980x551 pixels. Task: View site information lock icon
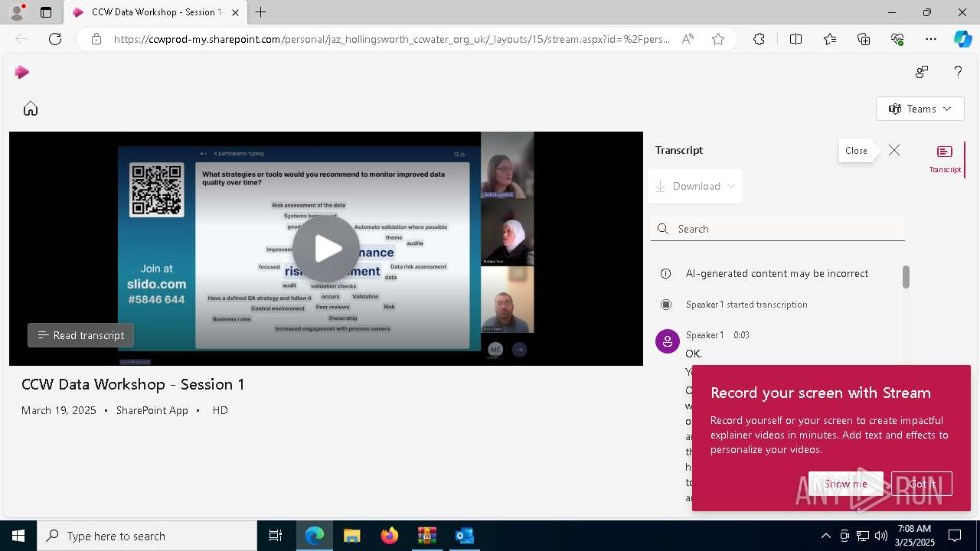click(x=96, y=39)
